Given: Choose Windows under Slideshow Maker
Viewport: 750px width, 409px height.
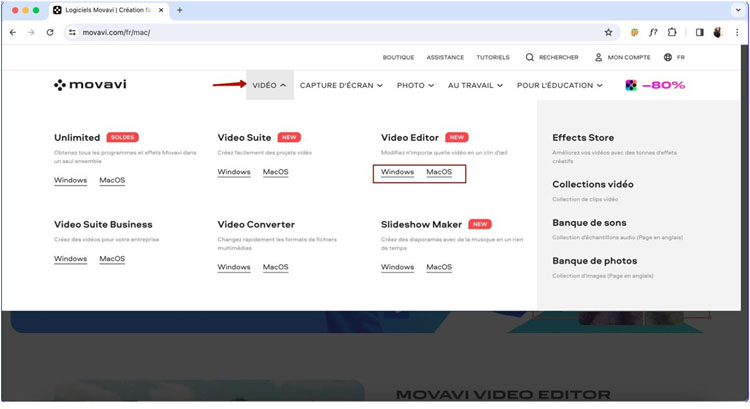Looking at the screenshot, I should 397,267.
